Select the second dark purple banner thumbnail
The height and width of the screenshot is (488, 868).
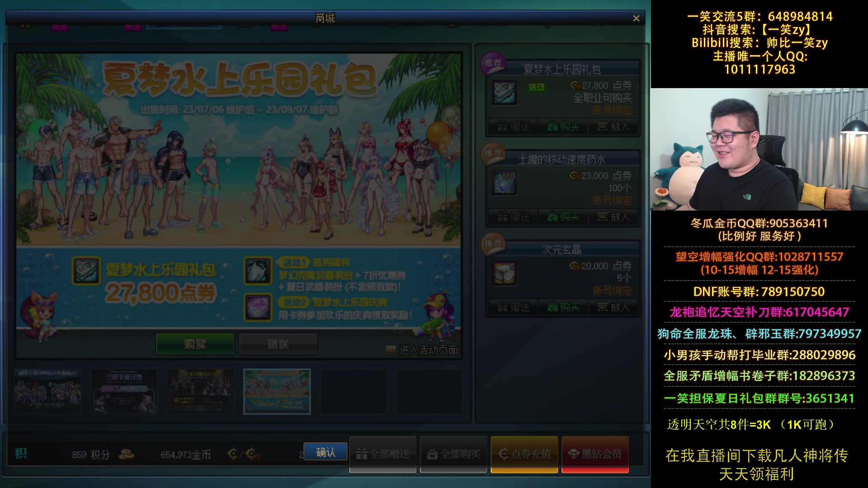click(124, 391)
